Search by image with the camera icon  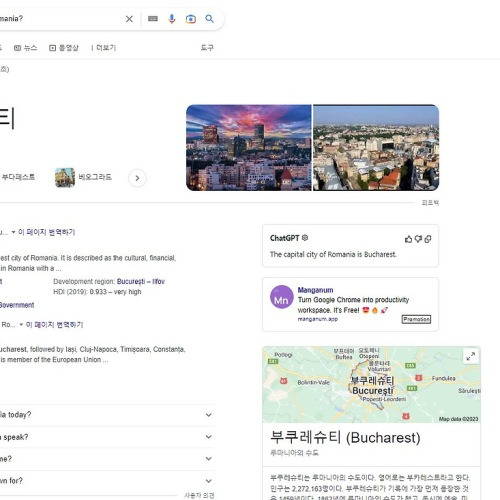coord(191,19)
